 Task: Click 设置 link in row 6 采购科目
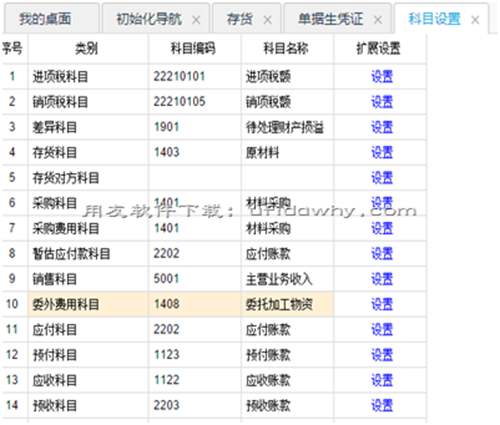[x=382, y=203]
